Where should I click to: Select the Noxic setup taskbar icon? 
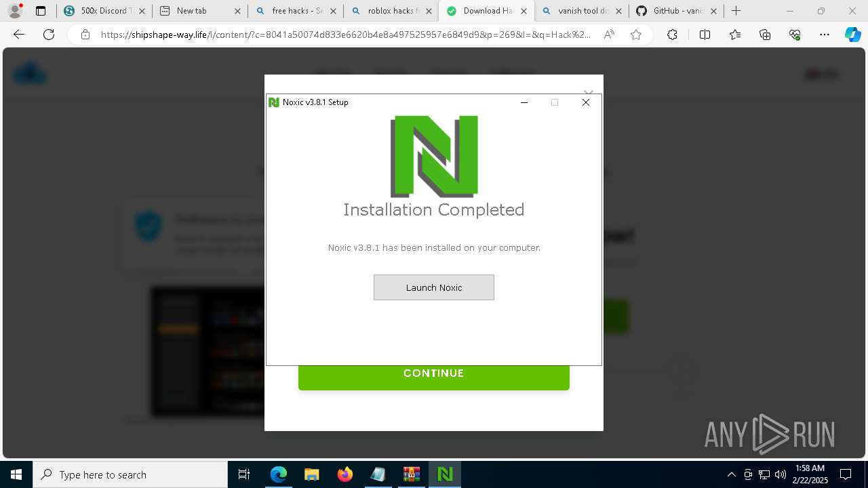(445, 474)
